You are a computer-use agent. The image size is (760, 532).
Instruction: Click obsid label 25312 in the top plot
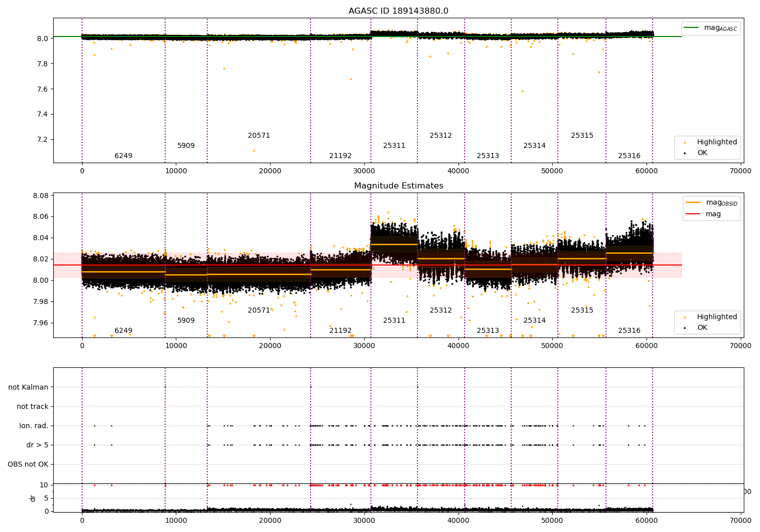pyautogui.click(x=441, y=136)
